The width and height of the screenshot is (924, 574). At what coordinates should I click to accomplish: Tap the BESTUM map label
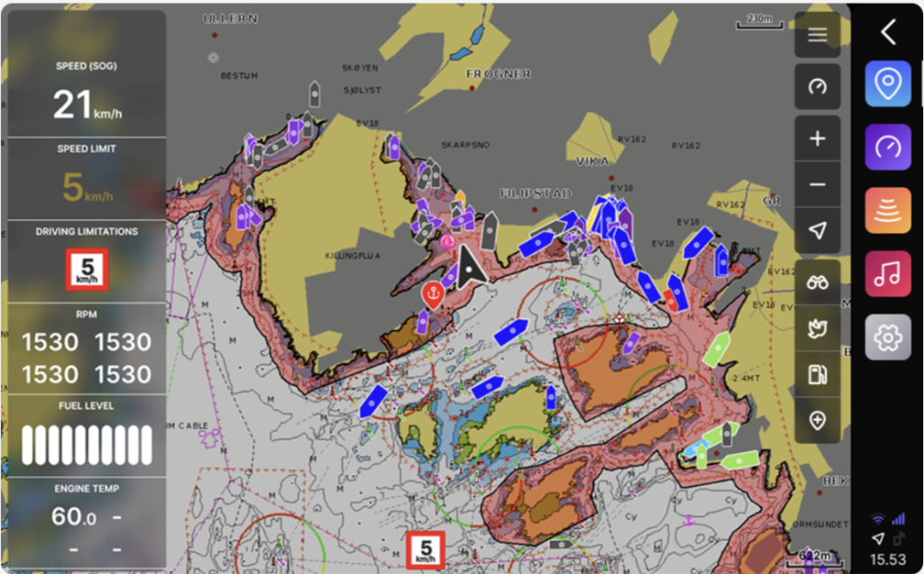[239, 76]
